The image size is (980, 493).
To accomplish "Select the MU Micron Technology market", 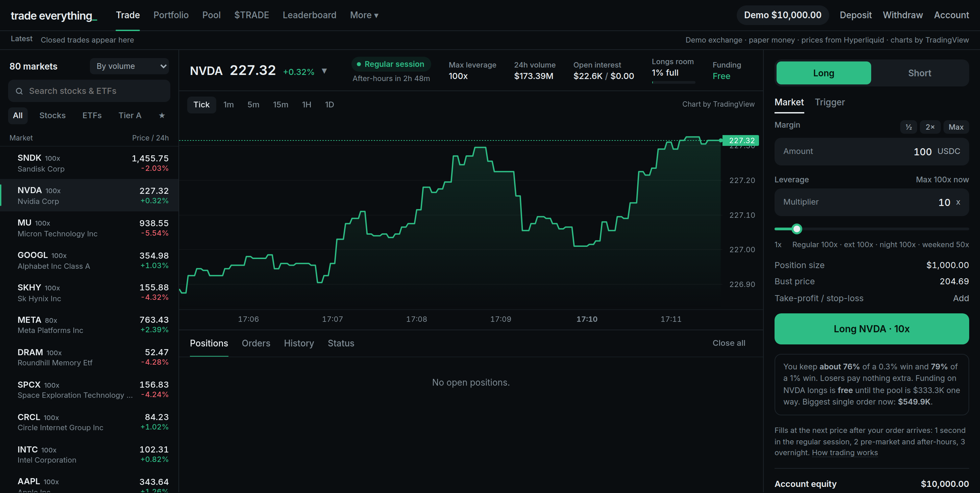I will 90,228.
